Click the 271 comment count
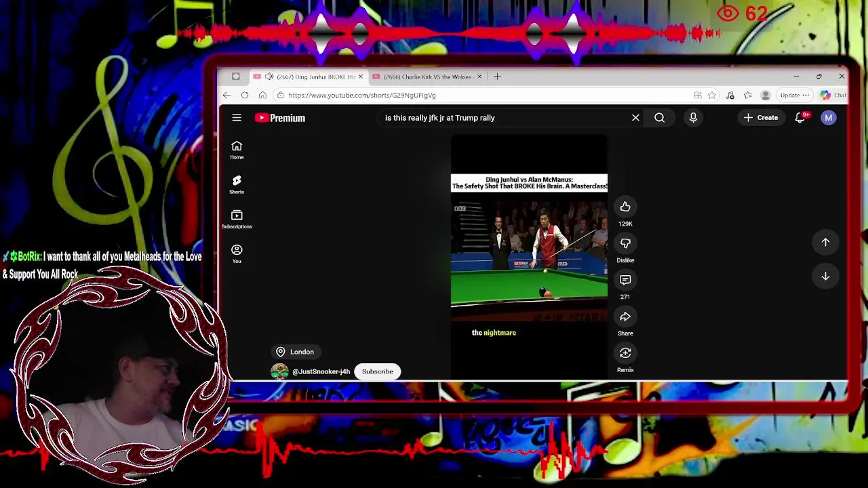 625,297
